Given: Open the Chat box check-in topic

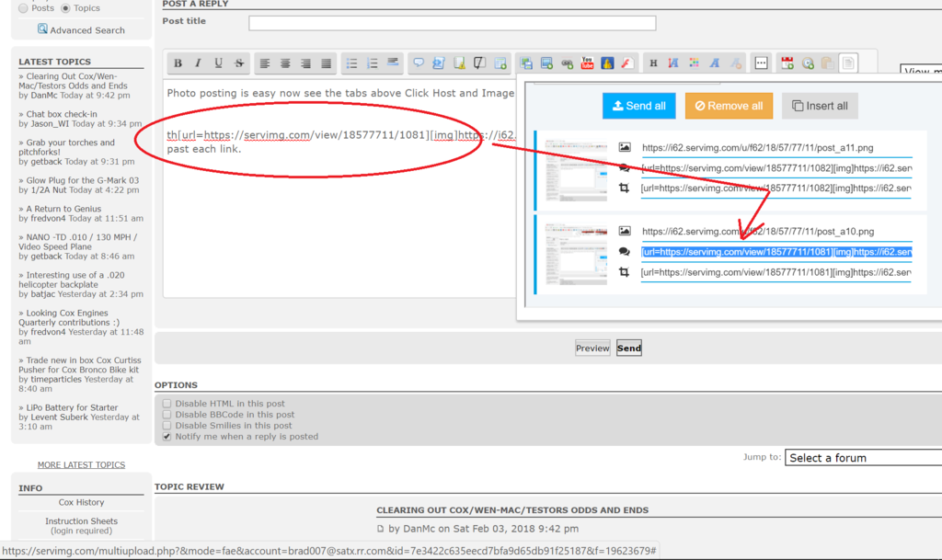Looking at the screenshot, I should click(62, 114).
